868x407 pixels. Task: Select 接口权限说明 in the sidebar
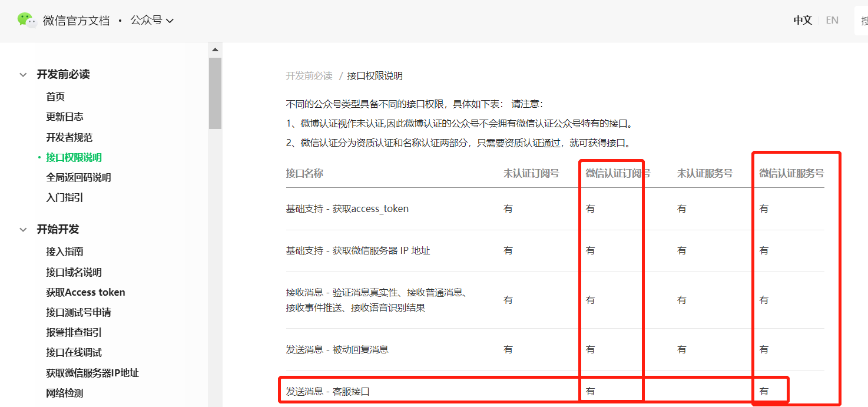(x=74, y=157)
